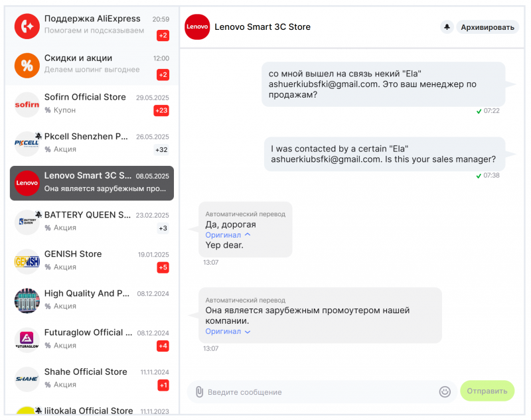Open Sofirn Official Store conversation
Screen dimensions: 531x420
click(x=92, y=105)
